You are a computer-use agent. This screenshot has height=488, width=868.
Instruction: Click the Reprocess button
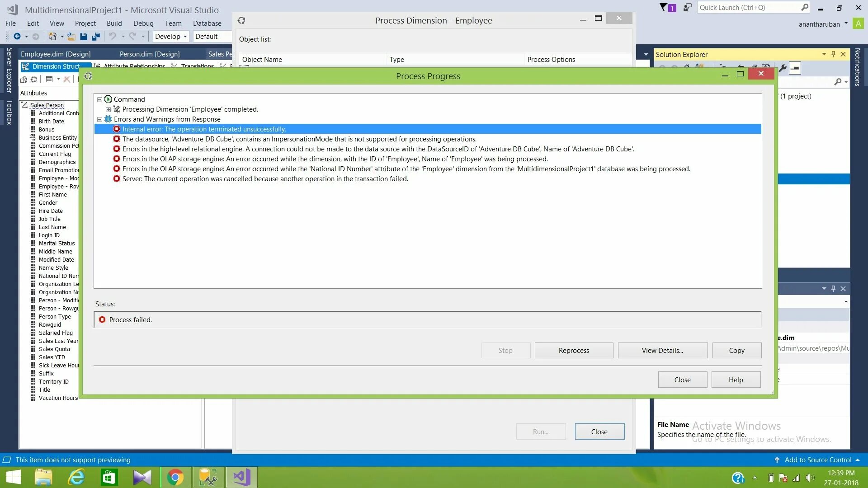point(574,350)
